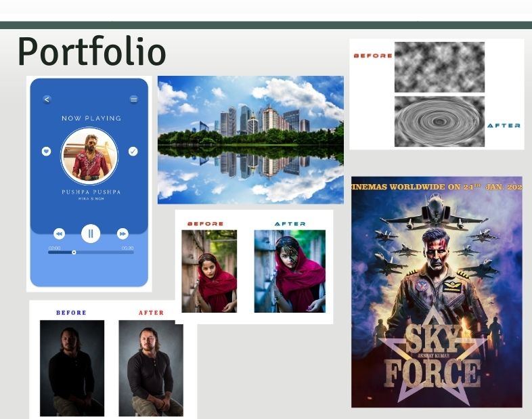532x419 pixels.
Task: Click the 'SKY FORCE' poster title text
Action: [432, 356]
